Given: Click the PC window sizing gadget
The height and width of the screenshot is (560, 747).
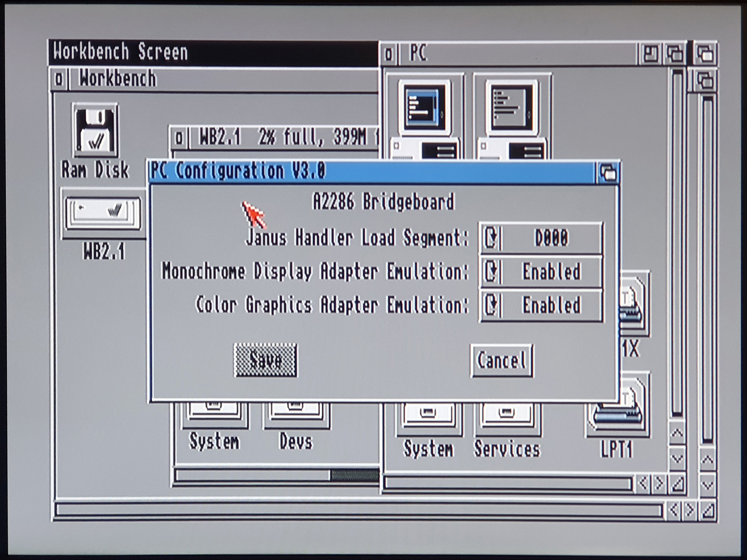Looking at the screenshot, I should click(677, 484).
